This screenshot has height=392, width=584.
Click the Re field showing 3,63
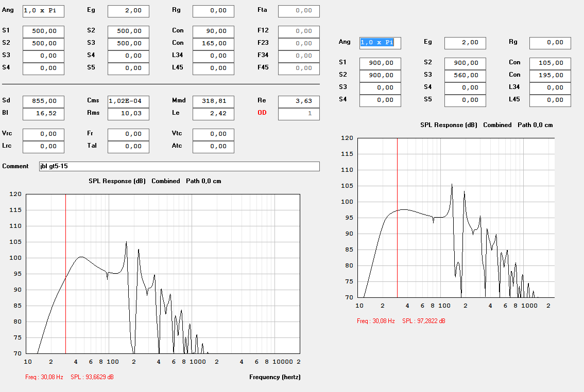point(299,101)
